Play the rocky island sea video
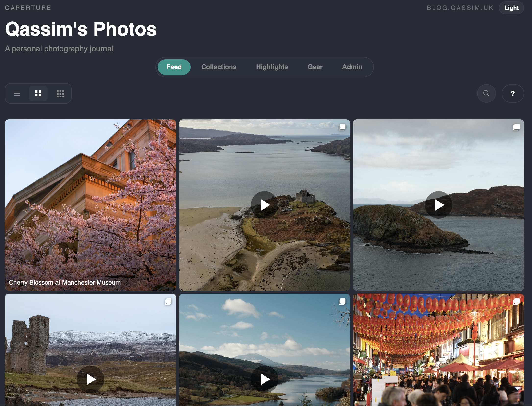 (x=438, y=205)
